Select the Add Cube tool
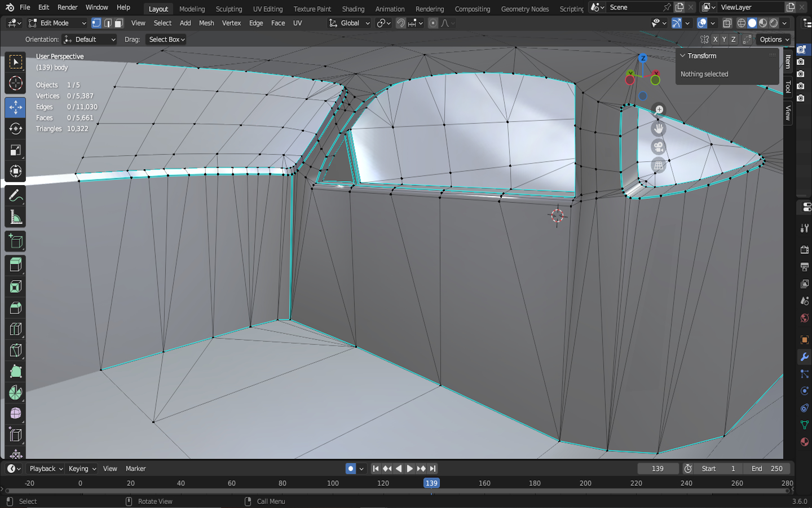The width and height of the screenshot is (812, 508). tap(16, 242)
